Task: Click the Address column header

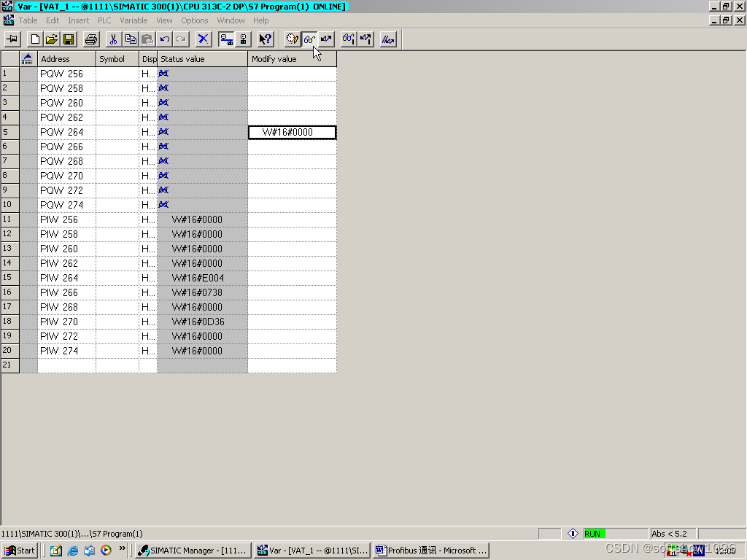Action: [66, 59]
